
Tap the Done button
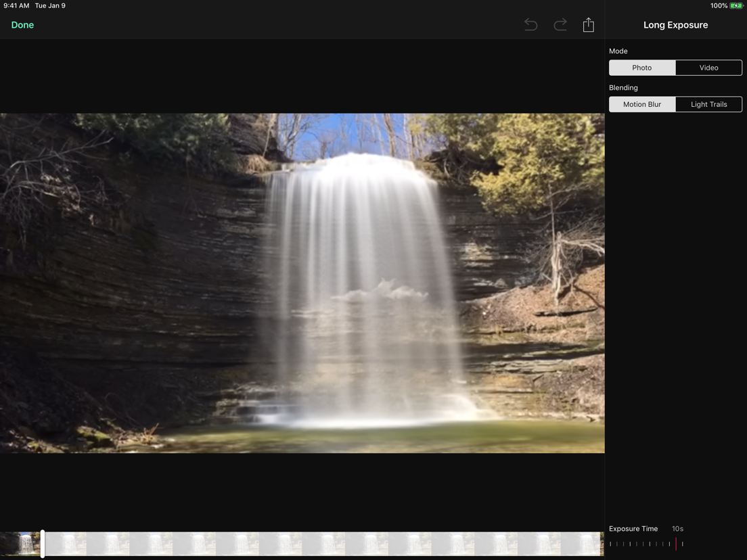tap(22, 25)
